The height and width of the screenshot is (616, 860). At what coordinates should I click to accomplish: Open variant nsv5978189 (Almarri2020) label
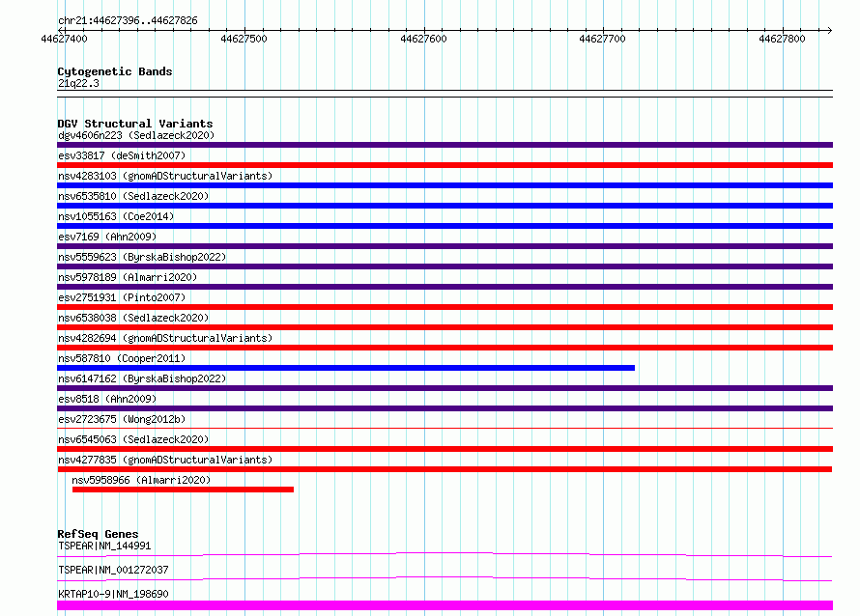click(128, 277)
